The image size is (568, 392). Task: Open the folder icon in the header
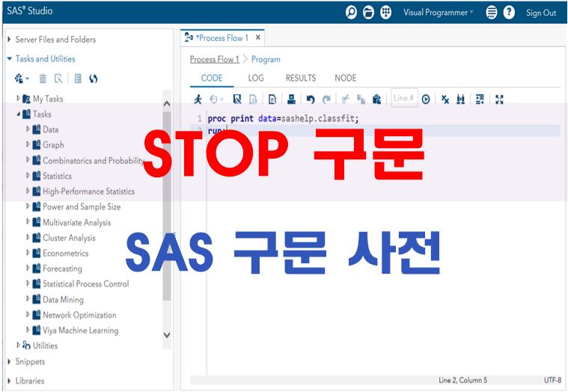click(368, 12)
